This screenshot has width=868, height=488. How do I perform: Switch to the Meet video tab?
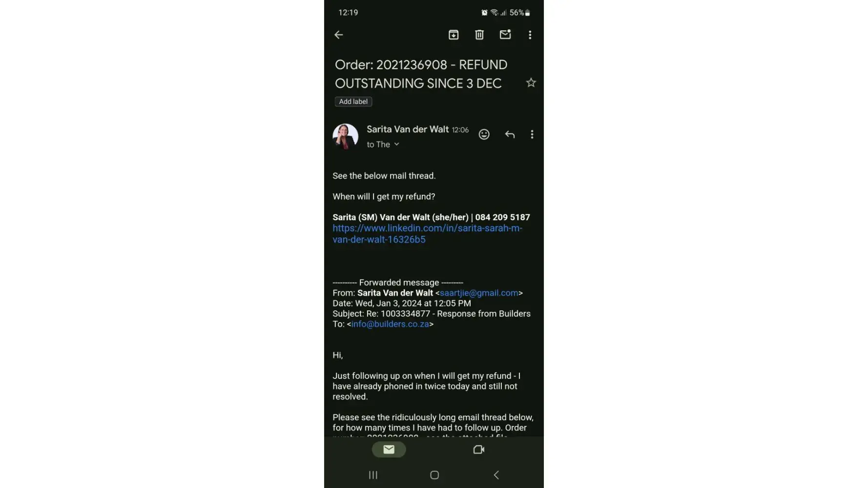(x=479, y=449)
